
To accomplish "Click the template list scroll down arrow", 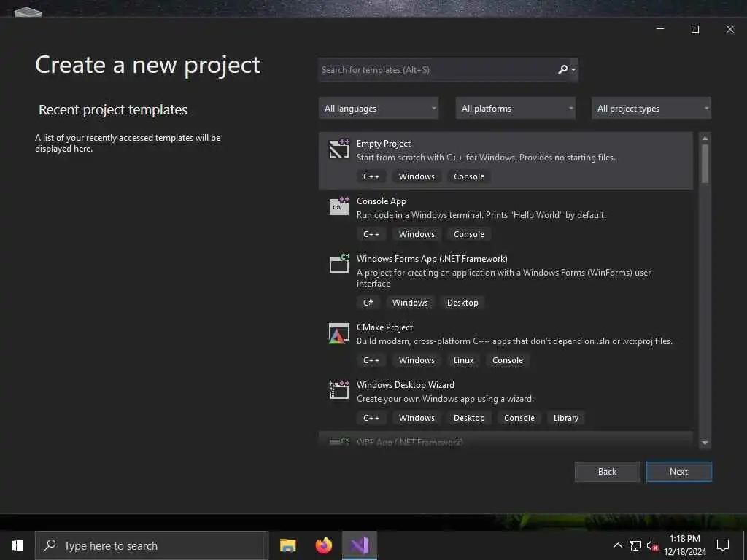I will (x=705, y=443).
